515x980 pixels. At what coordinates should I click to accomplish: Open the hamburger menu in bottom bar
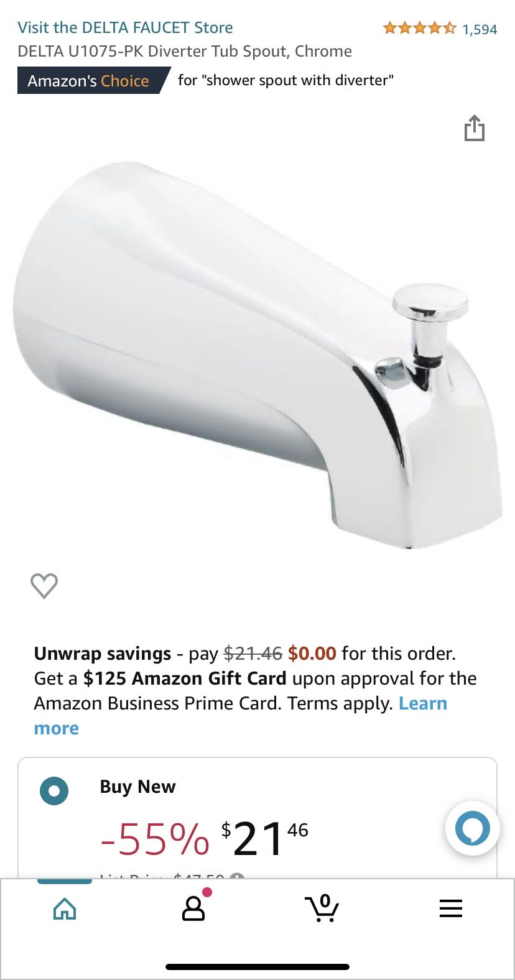click(x=451, y=908)
